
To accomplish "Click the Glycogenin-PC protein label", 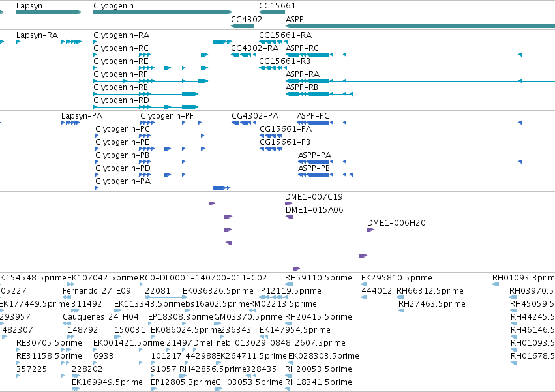I will pos(123,129).
